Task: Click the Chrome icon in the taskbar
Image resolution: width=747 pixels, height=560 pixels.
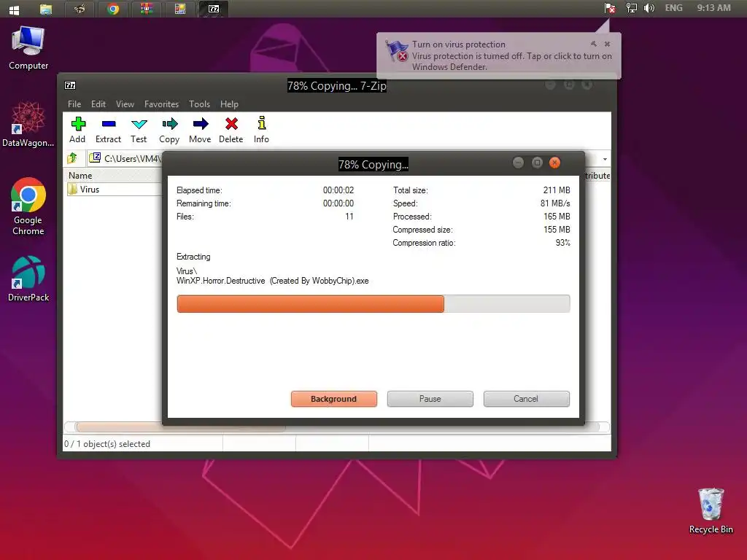Action: click(113, 9)
